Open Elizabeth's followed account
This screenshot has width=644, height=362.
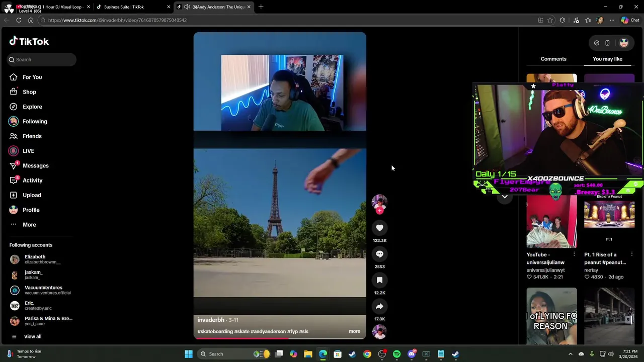[x=42, y=259]
